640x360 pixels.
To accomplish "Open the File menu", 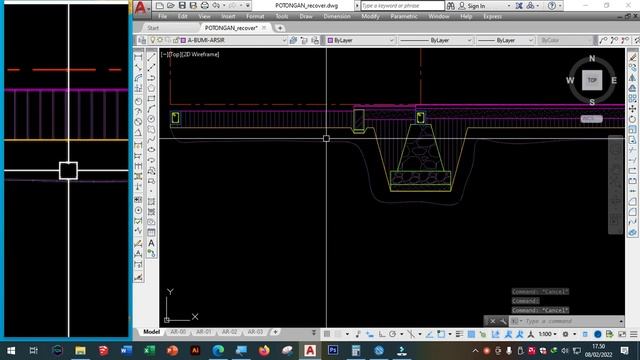I will coord(162,16).
